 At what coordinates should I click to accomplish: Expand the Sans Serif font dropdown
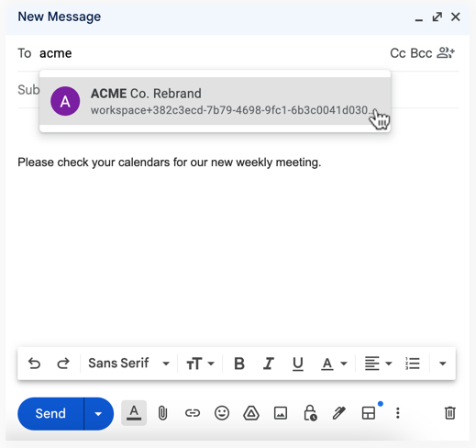128,364
